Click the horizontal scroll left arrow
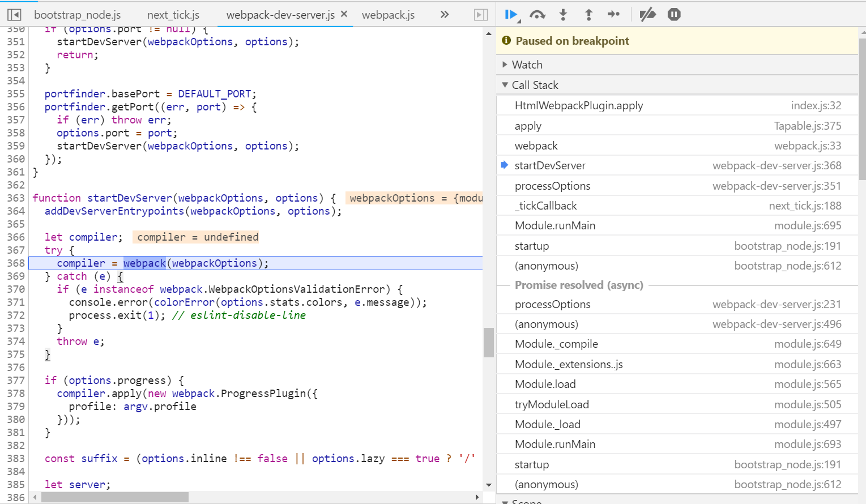866x504 pixels. click(x=35, y=497)
